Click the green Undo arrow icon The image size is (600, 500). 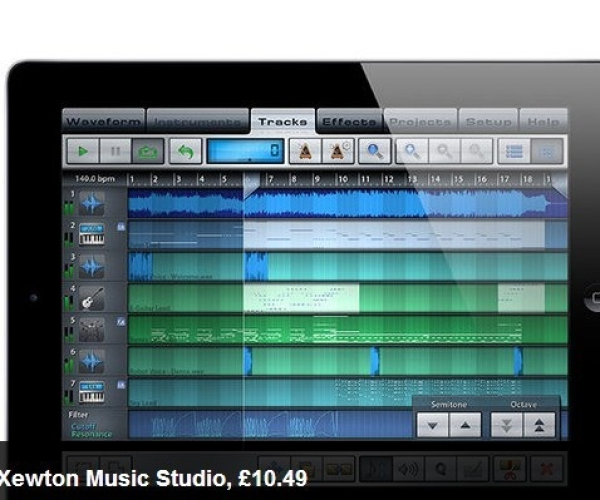click(x=184, y=152)
